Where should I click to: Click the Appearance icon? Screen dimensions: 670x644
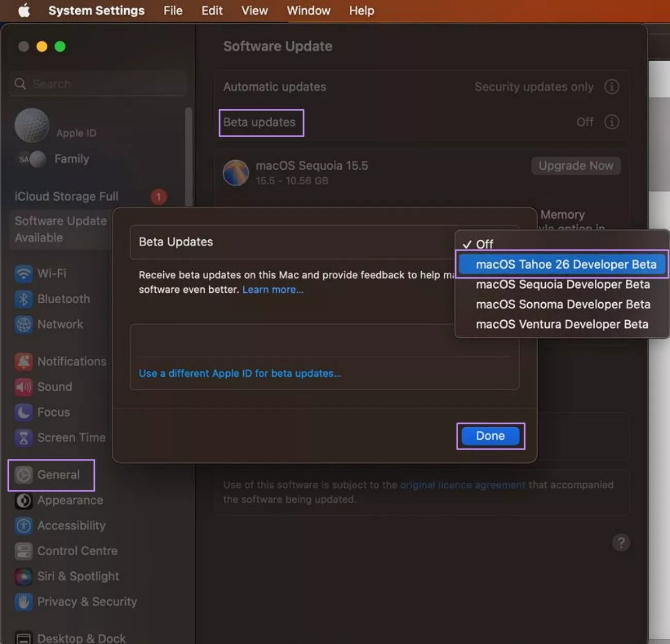pos(24,500)
